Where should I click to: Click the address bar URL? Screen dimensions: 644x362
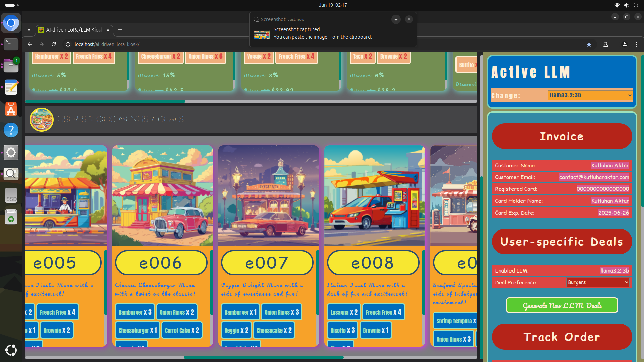(107, 44)
